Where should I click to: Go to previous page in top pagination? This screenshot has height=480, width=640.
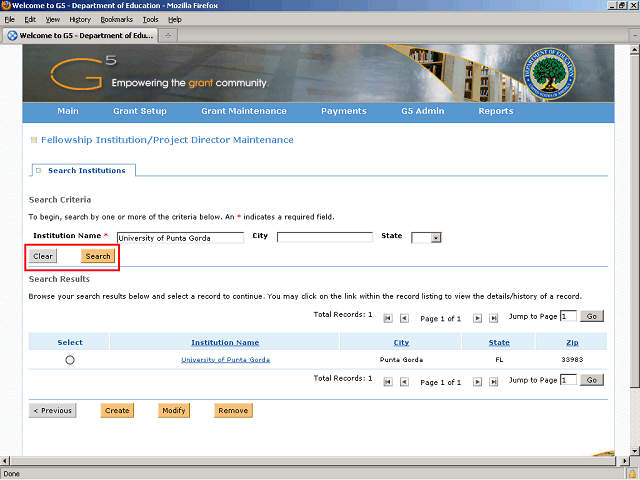[404, 318]
